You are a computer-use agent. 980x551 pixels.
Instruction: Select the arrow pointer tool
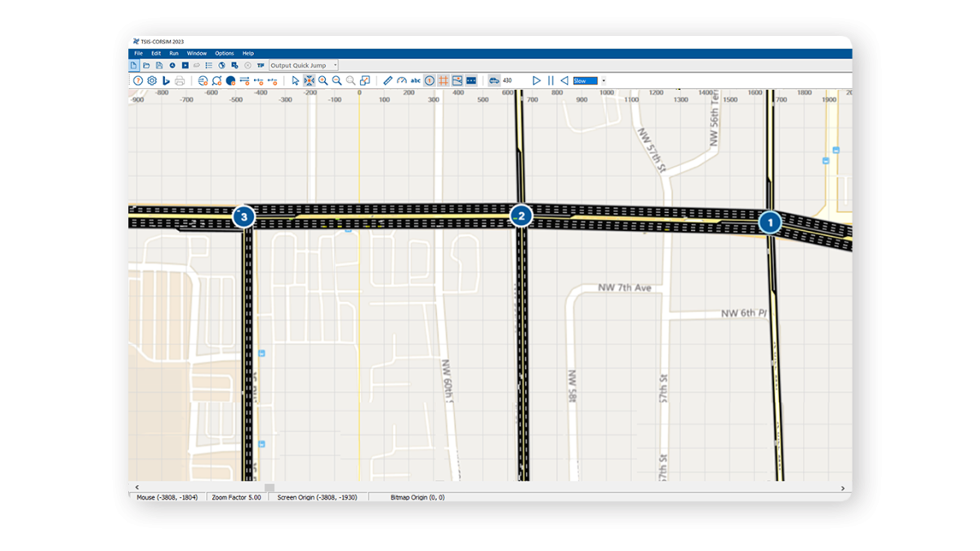[296, 81]
